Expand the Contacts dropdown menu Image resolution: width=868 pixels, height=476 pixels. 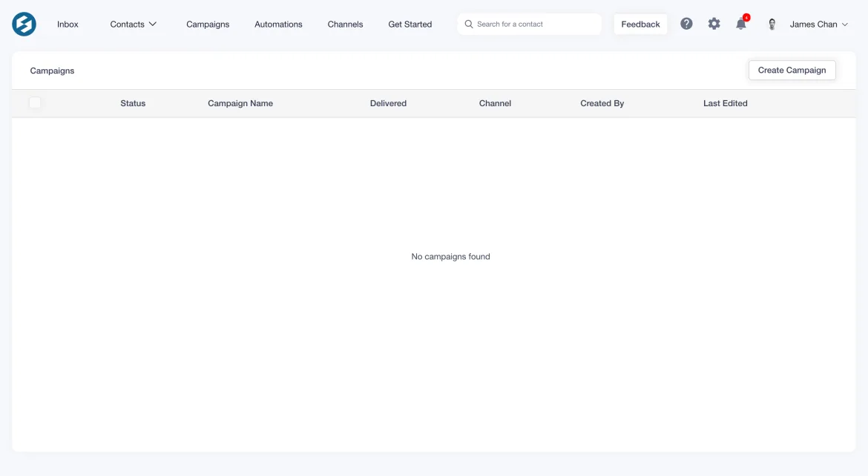(x=134, y=24)
